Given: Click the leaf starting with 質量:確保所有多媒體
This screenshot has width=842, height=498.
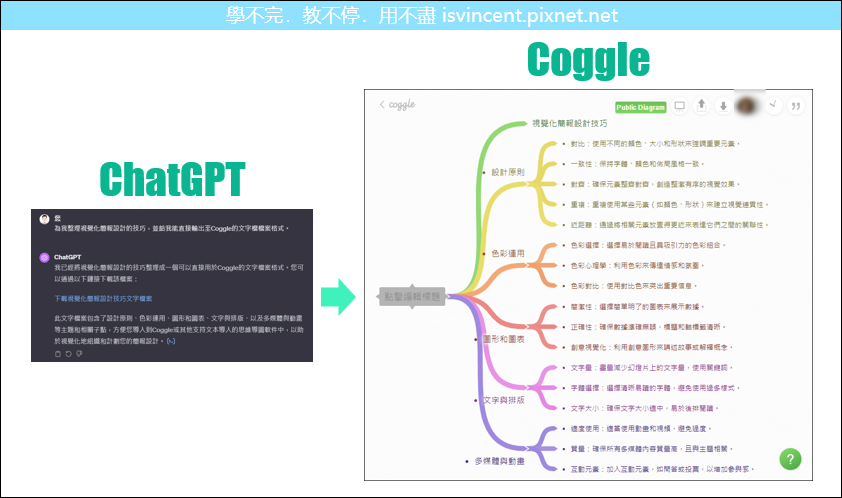Looking at the screenshot, I should click(x=651, y=449).
